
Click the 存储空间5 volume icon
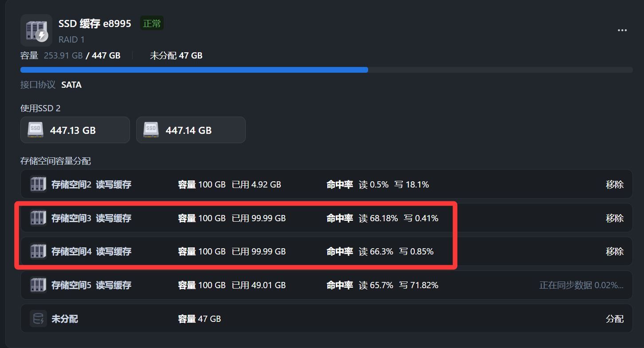coord(38,285)
